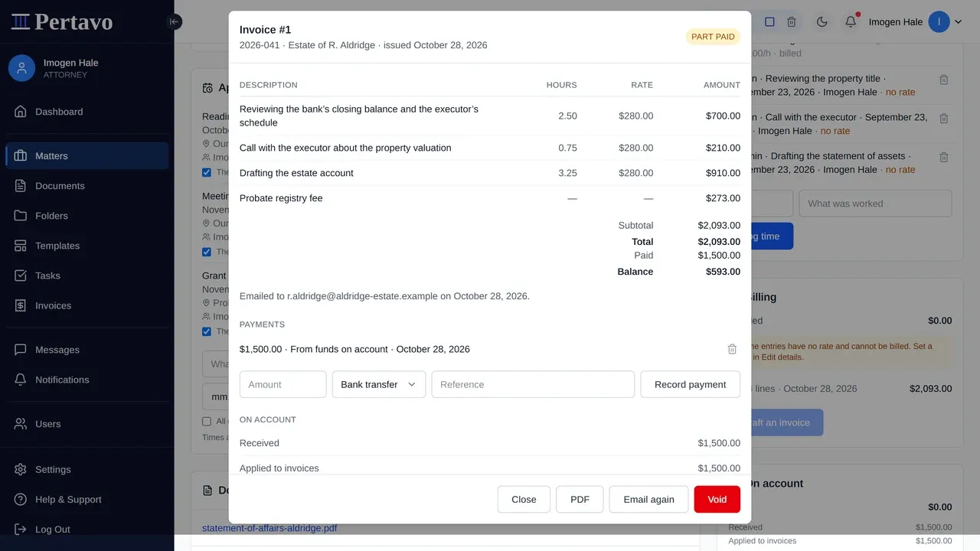Log Out from the sidebar
This screenshot has width=980, height=551.
coord(87,530)
